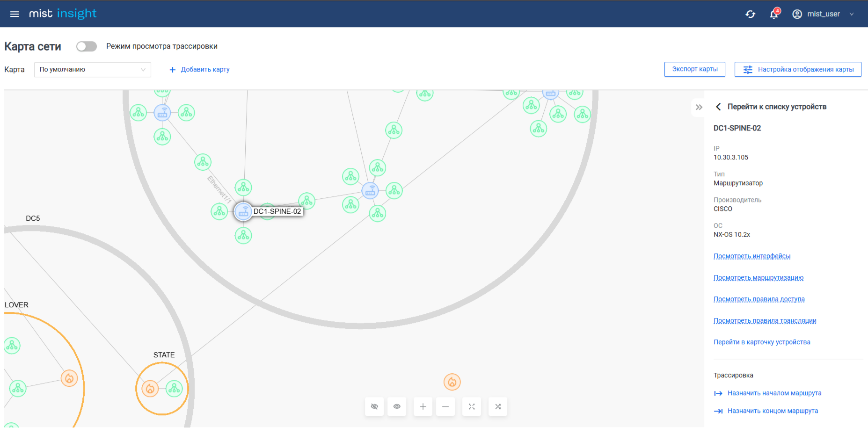Select the green node directly above DC1-SPINE-02
Image resolution: width=868 pixels, height=434 pixels.
[243, 188]
